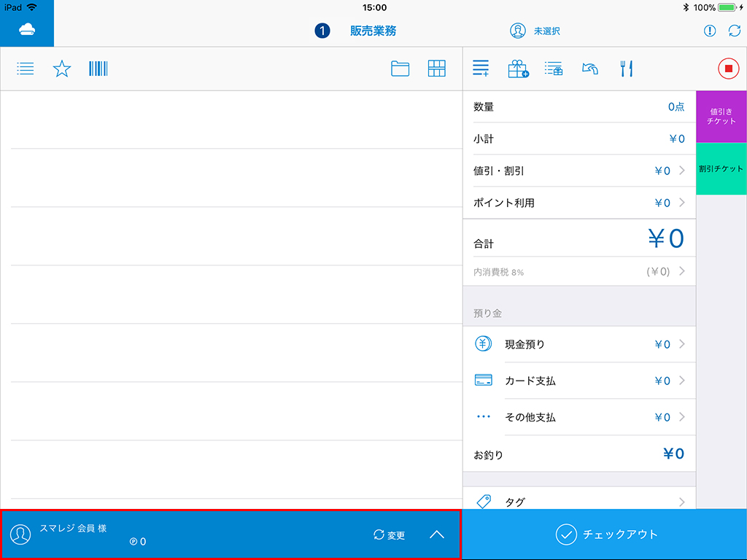Tap the 預り金 section header
The image size is (747, 560).
coord(487,313)
